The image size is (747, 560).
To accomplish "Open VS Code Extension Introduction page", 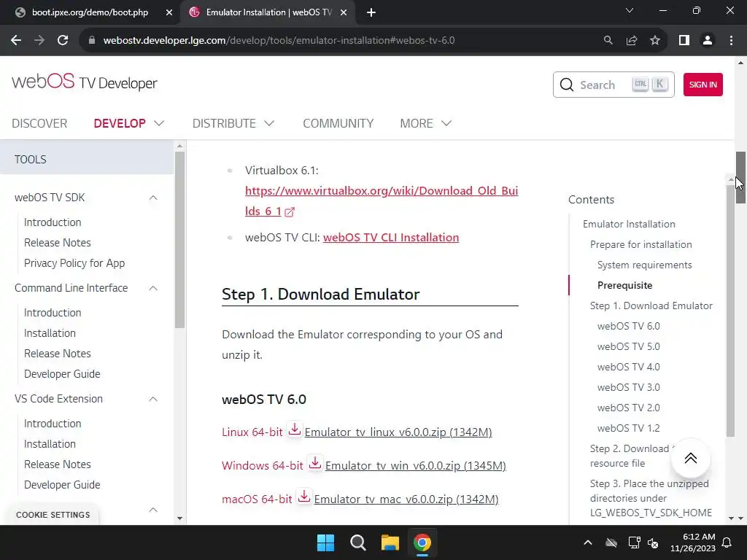I will pos(53,424).
